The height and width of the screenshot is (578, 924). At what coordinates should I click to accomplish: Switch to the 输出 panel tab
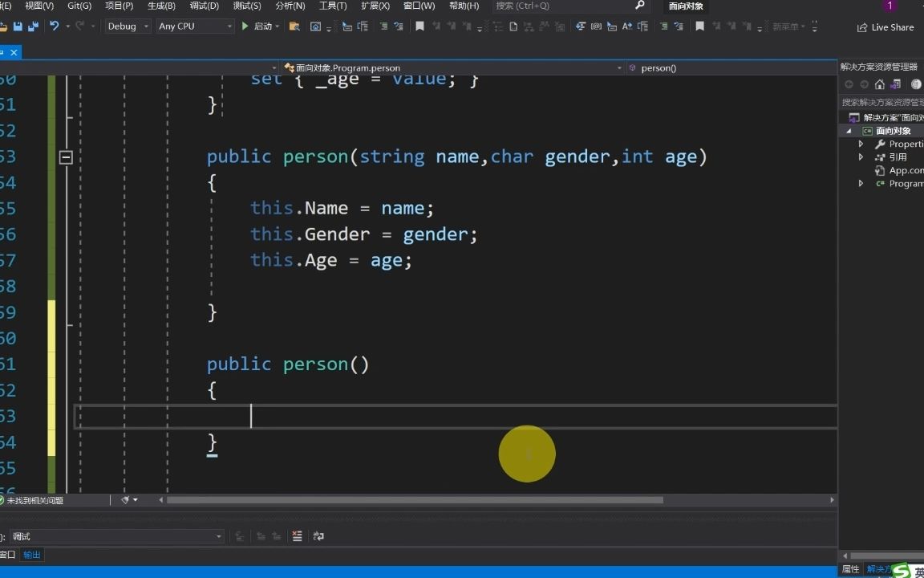coord(31,554)
